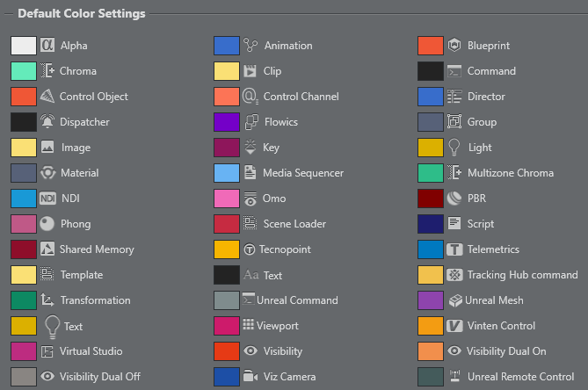Change the Script navy color swatch
Screen dimensions: 588x390
(431, 224)
